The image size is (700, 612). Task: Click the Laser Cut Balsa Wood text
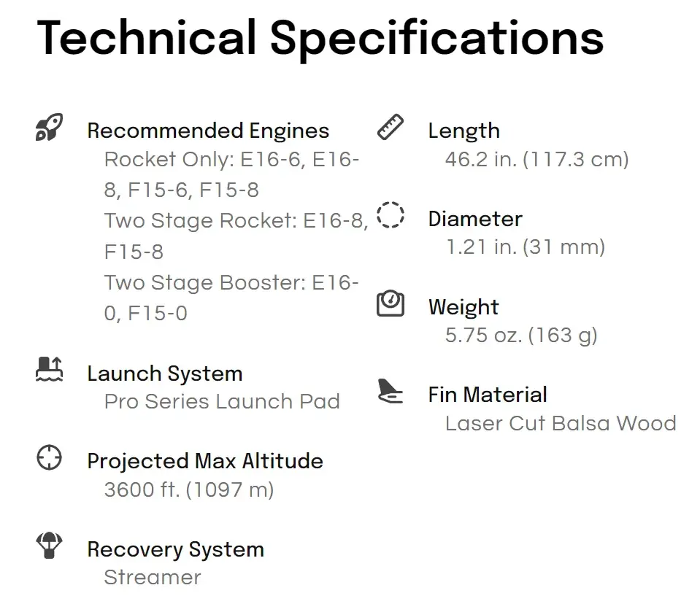pos(561,423)
